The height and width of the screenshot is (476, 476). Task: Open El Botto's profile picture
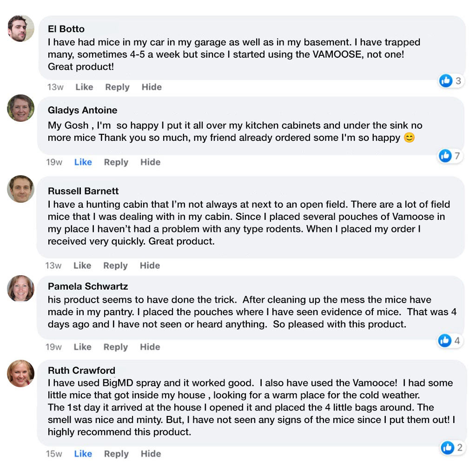[x=20, y=28]
